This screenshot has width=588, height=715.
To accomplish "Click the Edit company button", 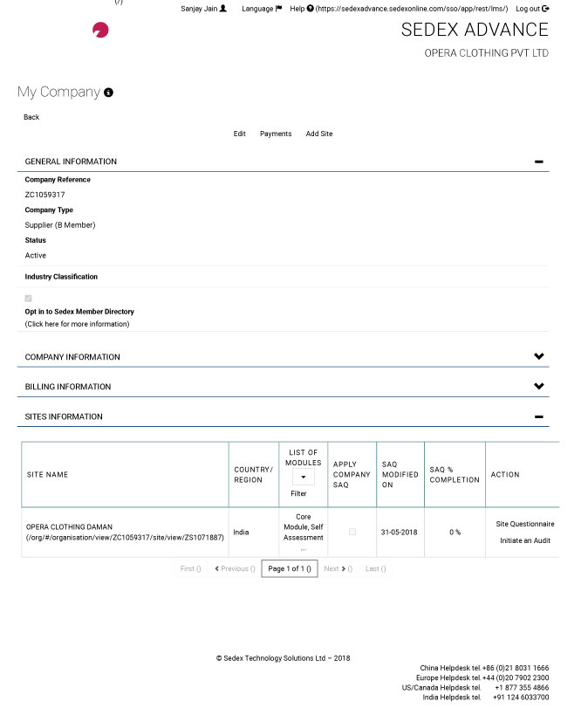I will point(239,134).
